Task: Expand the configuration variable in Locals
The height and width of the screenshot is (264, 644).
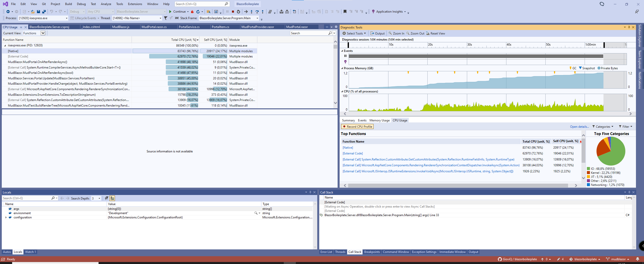Action: tap(6, 217)
